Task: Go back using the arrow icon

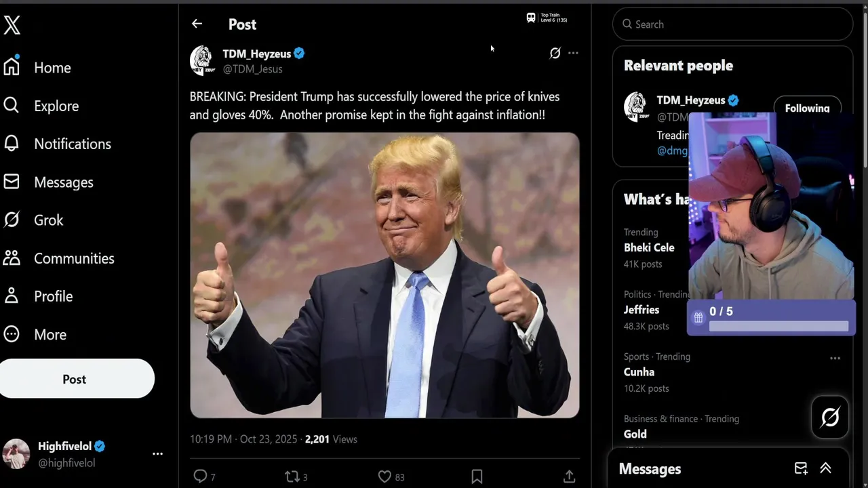Action: point(197,24)
